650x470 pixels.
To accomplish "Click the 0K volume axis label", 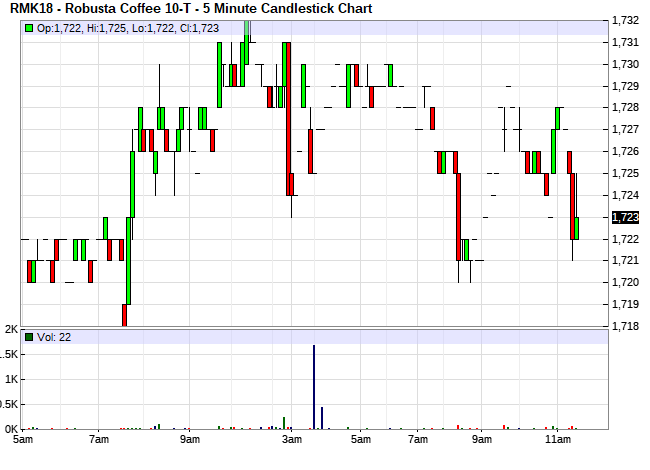I will (12, 429).
